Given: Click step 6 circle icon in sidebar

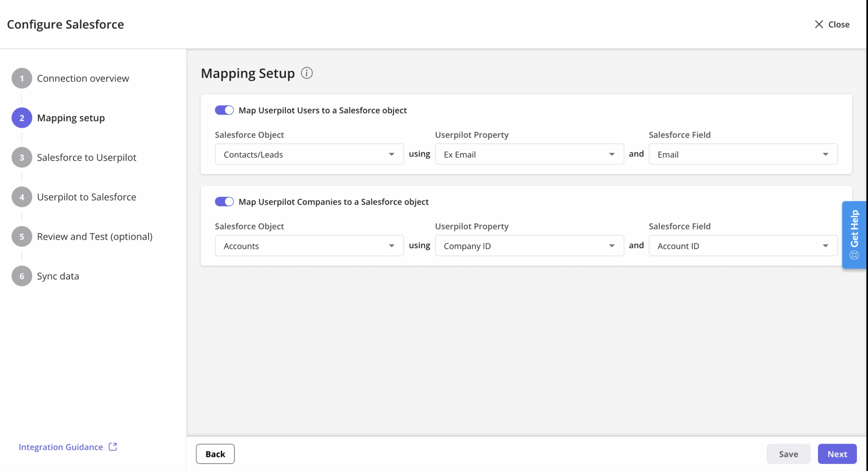Looking at the screenshot, I should [22, 276].
